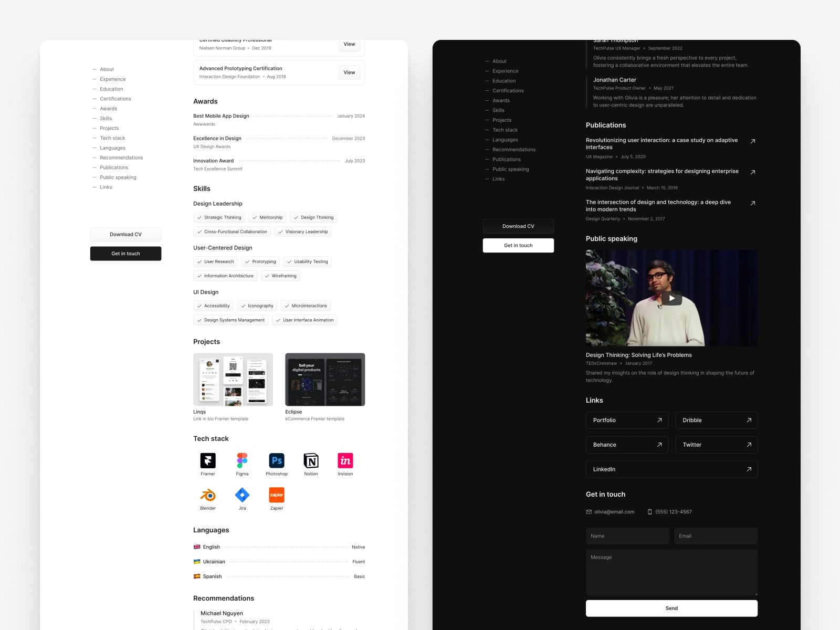Image resolution: width=840 pixels, height=630 pixels.
Task: Play the Design Thinking talk video
Action: [671, 298]
